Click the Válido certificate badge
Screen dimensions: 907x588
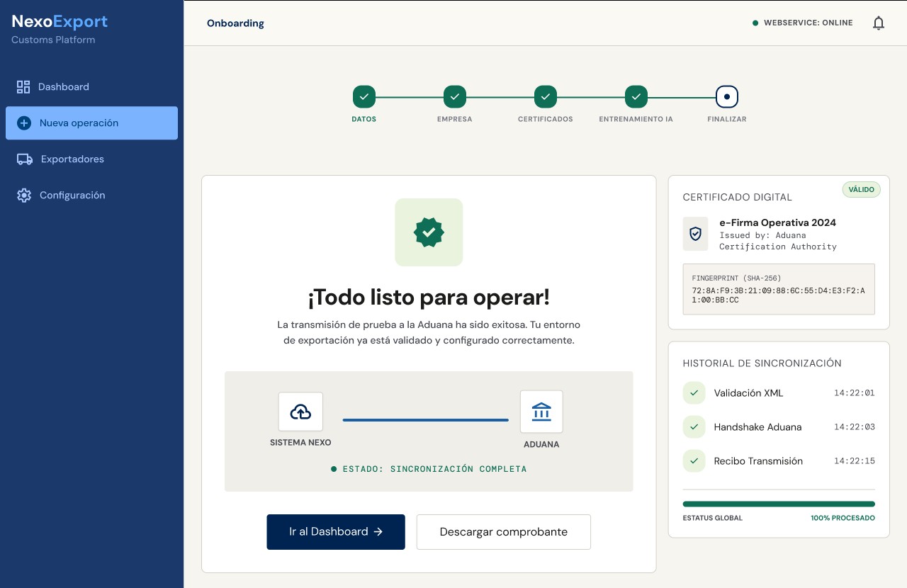tap(862, 189)
